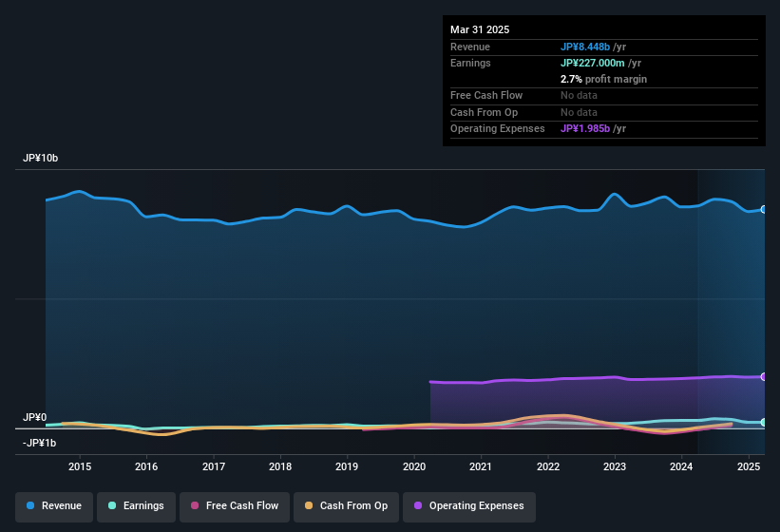Click the 2025 x-axis label
This screenshot has width=780, height=532.
click(x=748, y=466)
